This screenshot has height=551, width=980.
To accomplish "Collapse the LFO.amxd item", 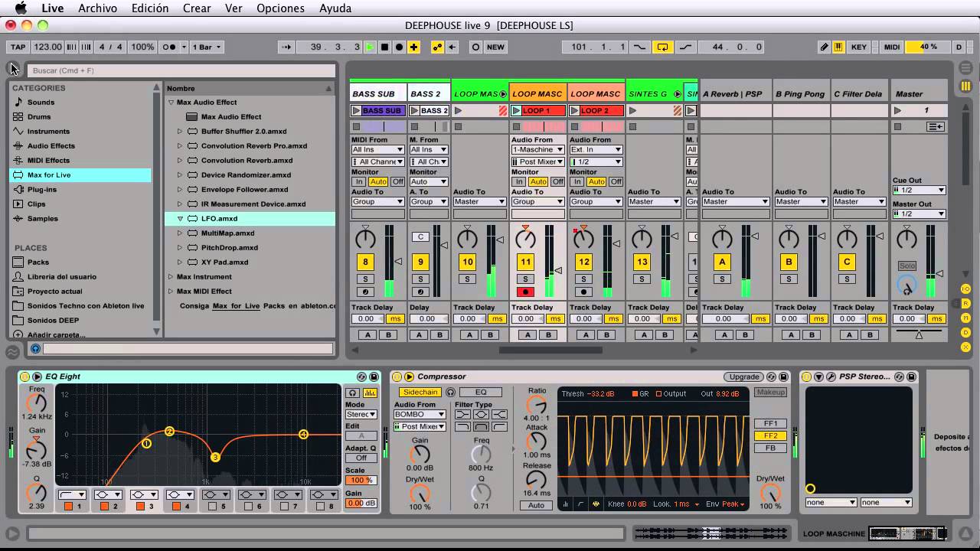I will click(x=181, y=218).
